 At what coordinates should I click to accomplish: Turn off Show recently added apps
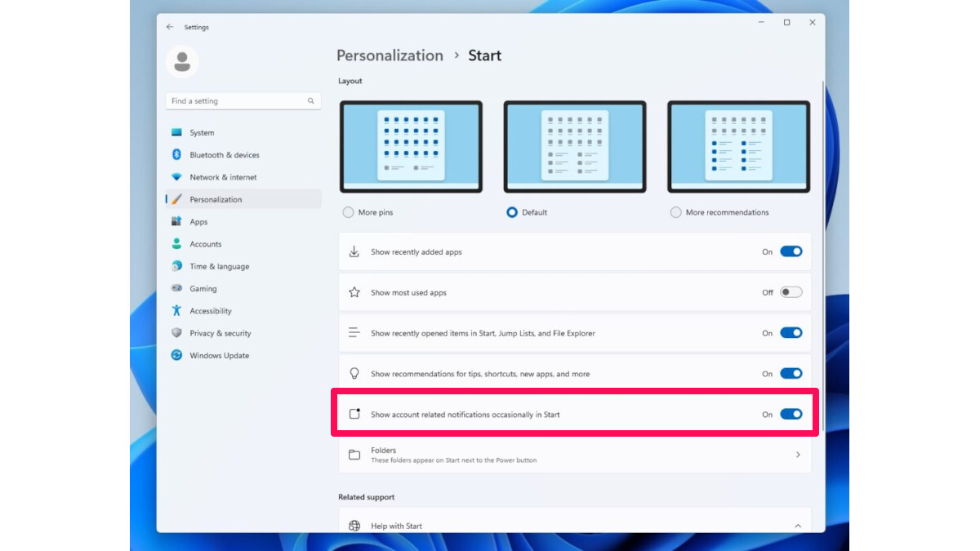click(791, 251)
